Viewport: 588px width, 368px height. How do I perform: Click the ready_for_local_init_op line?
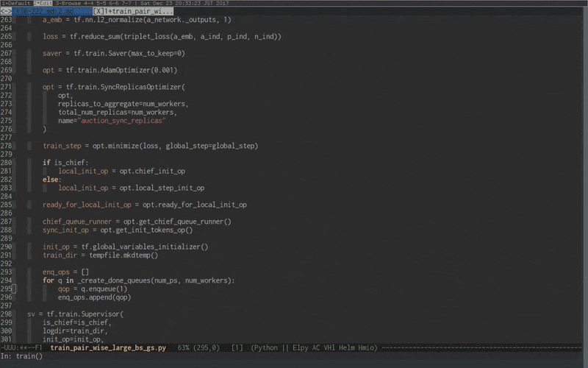(x=145, y=205)
